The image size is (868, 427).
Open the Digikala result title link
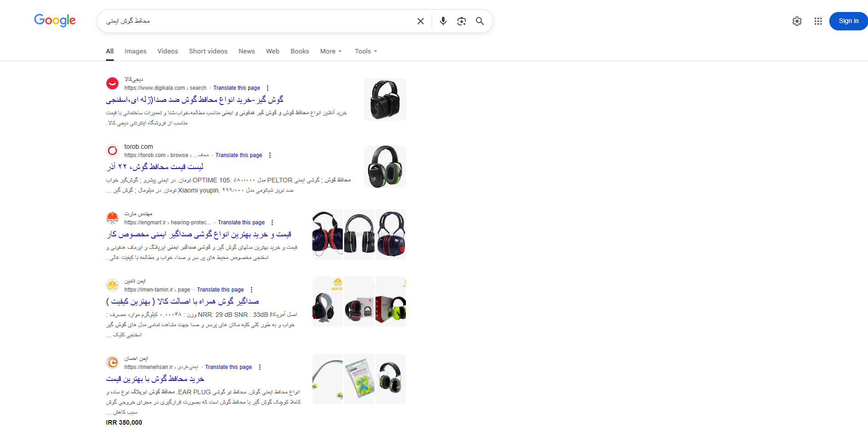(x=195, y=99)
